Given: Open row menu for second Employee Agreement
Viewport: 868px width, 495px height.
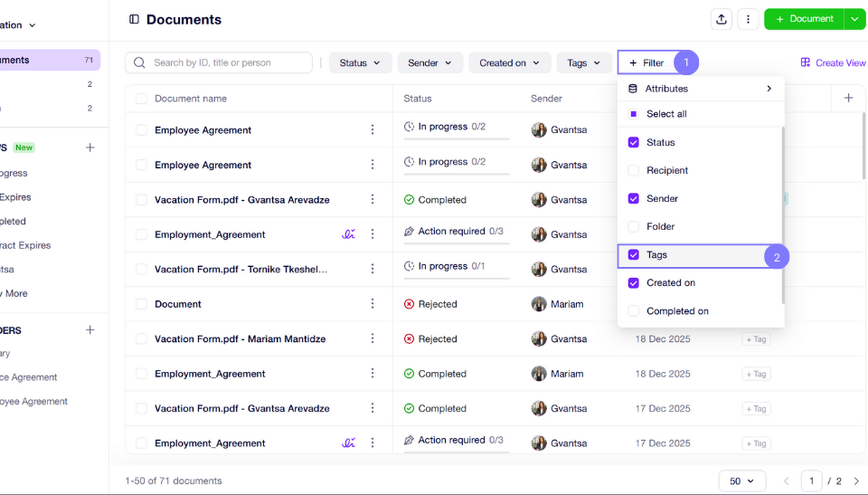Looking at the screenshot, I should click(x=372, y=165).
